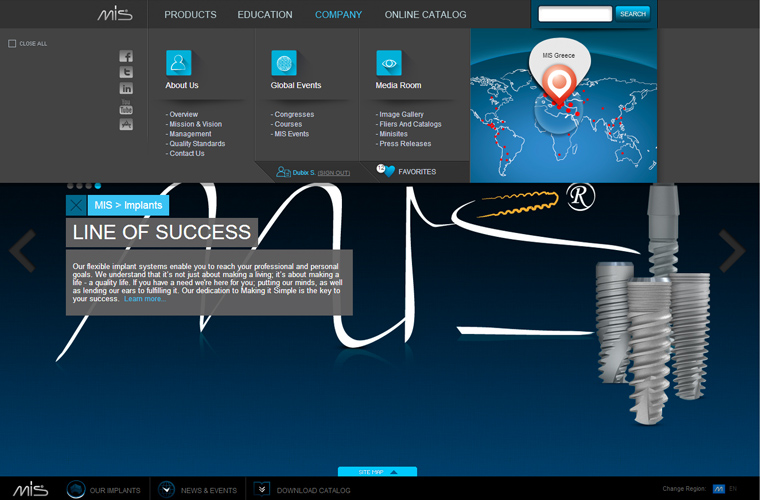This screenshot has width=760, height=500.
Task: Click the Dubix S. username
Action: coord(304,172)
